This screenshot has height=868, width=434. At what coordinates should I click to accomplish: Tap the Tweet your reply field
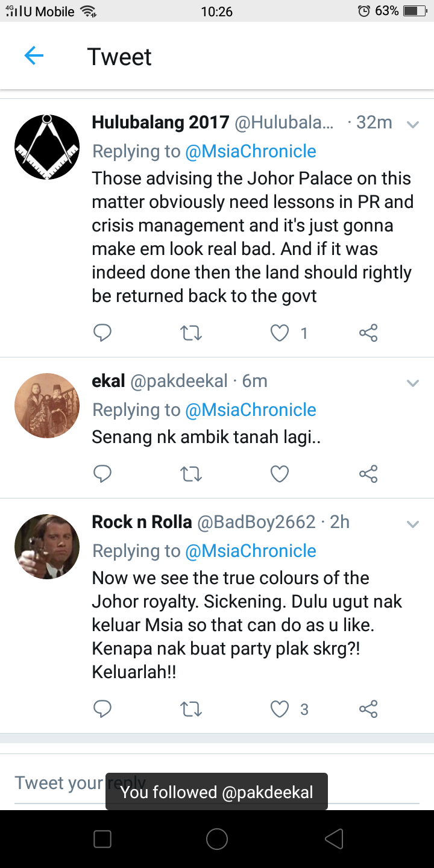point(217,784)
